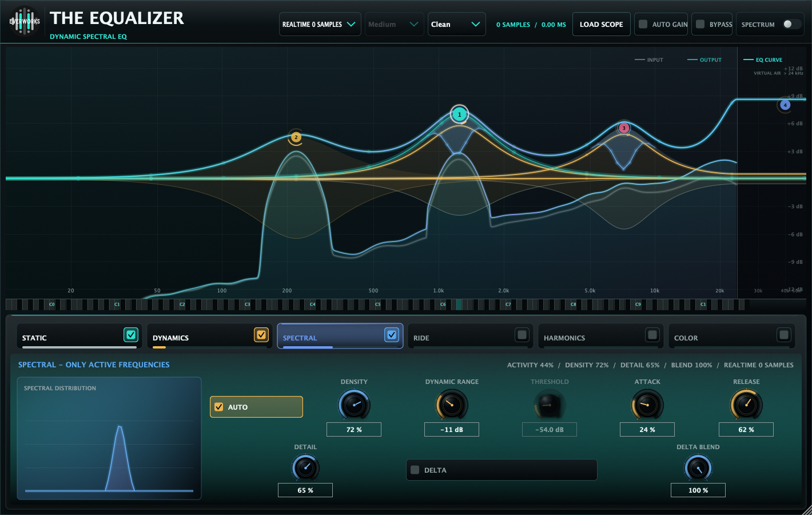Select the yellow EQ band node 2
This screenshot has height=515, width=812.
click(x=296, y=137)
